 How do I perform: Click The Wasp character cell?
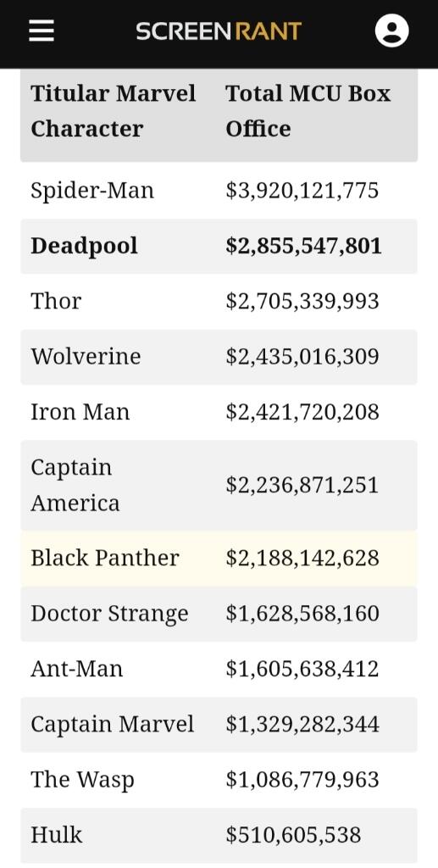(x=82, y=780)
